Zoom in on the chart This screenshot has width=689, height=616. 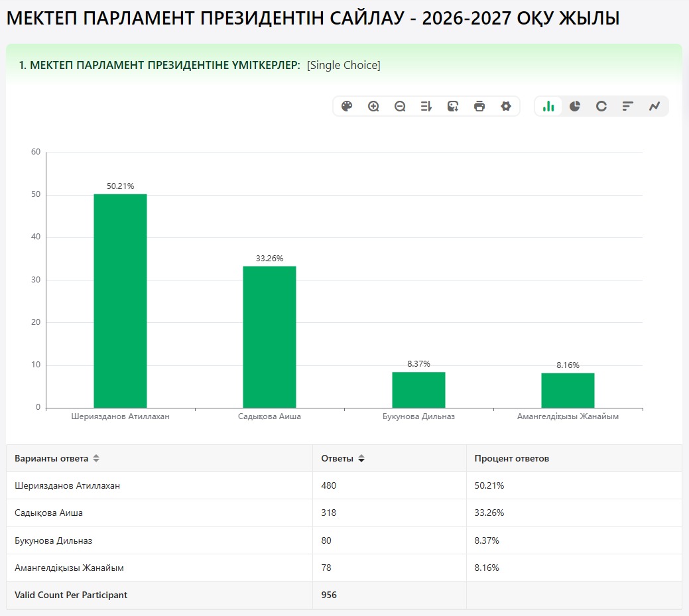373,106
